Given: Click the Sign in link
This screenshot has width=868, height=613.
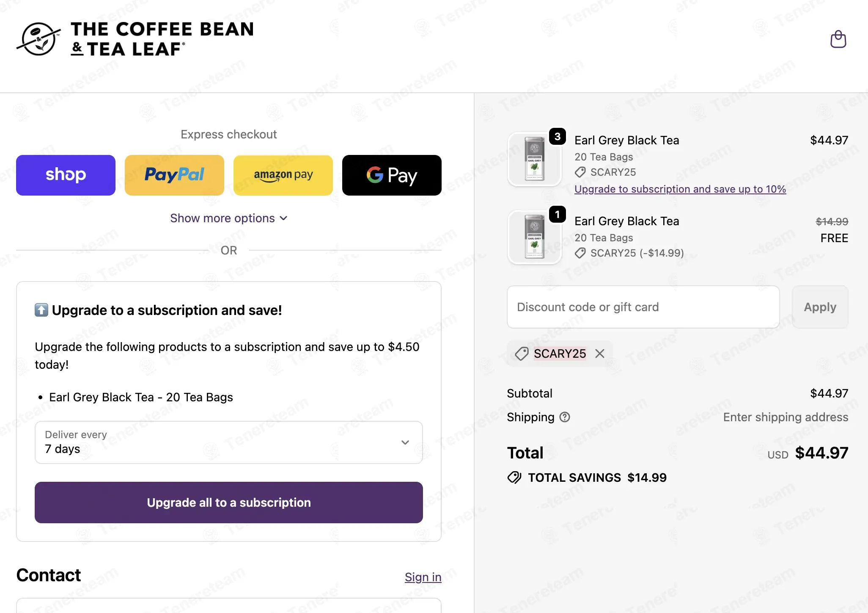Looking at the screenshot, I should 423,577.
